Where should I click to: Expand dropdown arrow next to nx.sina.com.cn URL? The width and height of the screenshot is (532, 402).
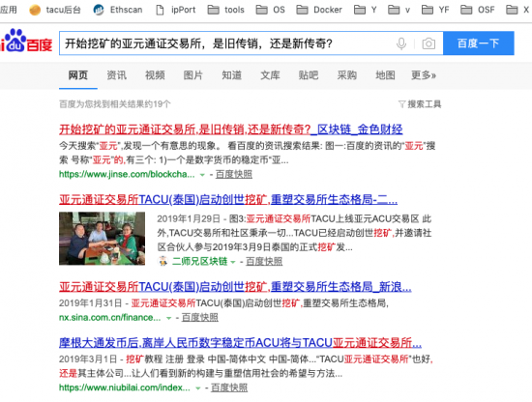(x=168, y=318)
